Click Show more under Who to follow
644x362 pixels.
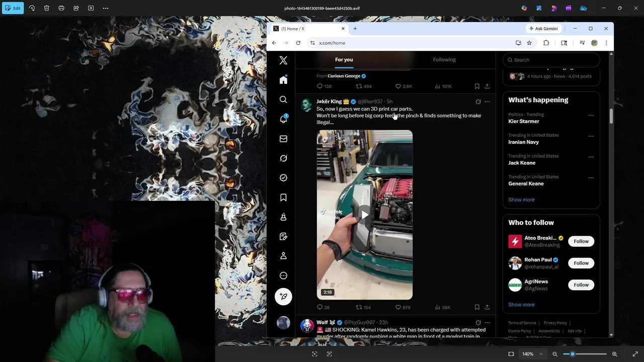(521, 305)
